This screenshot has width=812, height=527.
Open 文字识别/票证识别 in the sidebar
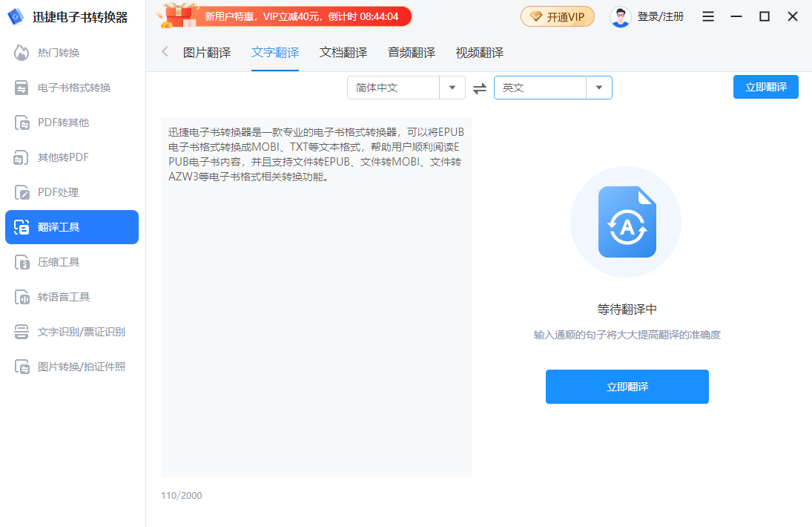(72, 332)
